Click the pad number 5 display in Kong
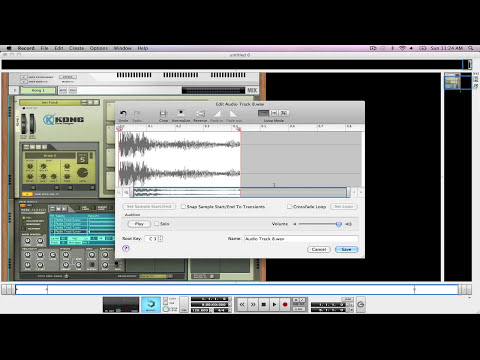 point(82,159)
